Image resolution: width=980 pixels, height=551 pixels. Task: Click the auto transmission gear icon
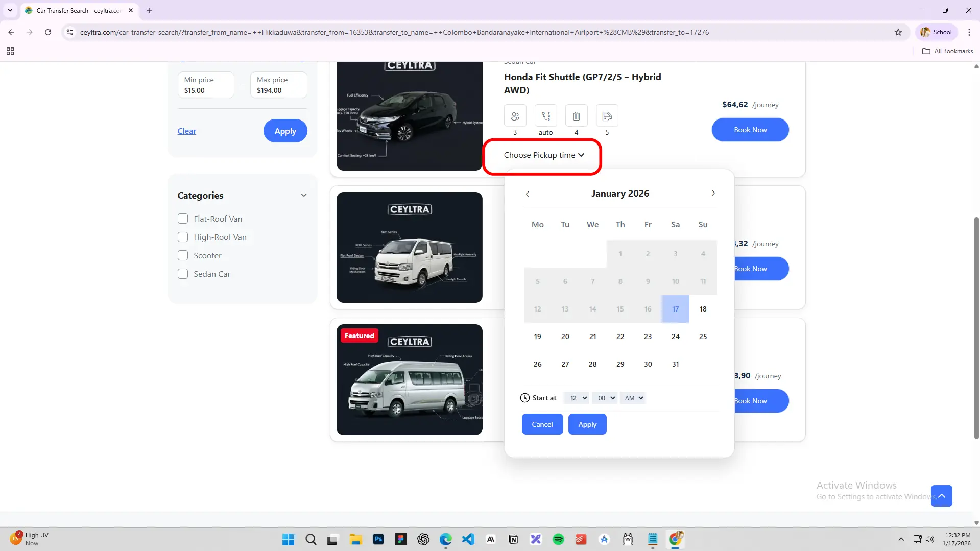click(x=545, y=116)
